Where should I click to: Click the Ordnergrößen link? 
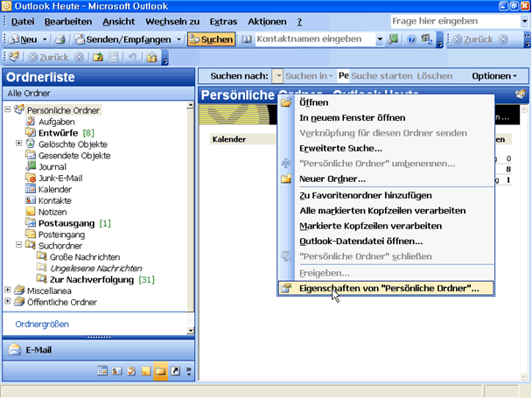pyautogui.click(x=42, y=324)
